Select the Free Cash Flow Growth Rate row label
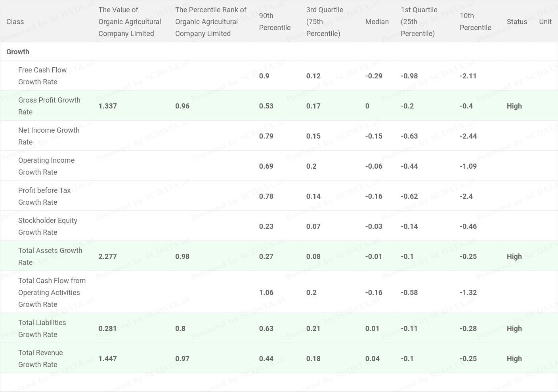 pyautogui.click(x=42, y=76)
